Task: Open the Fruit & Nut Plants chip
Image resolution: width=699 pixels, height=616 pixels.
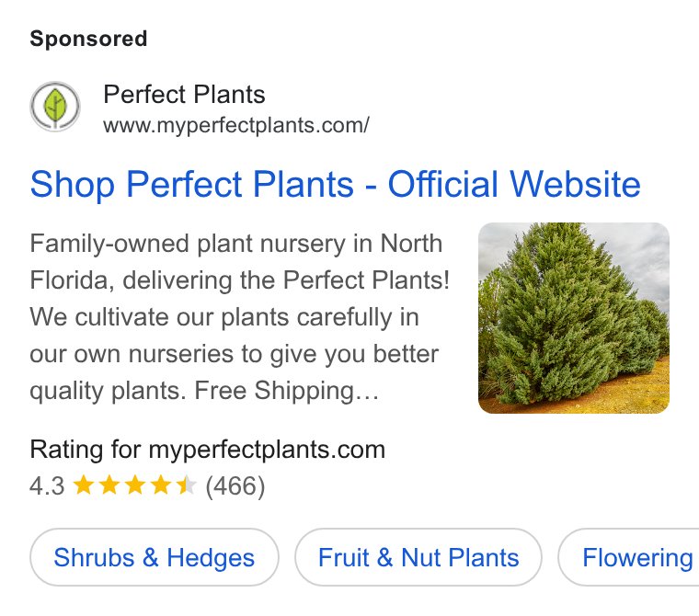Action: (x=418, y=557)
